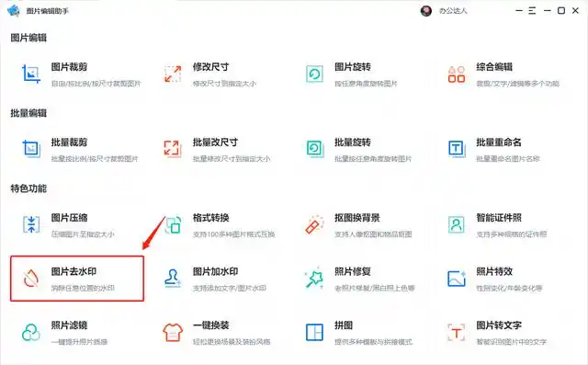Click the 批量编辑 section heading
This screenshot has height=365, width=588.
[28, 113]
